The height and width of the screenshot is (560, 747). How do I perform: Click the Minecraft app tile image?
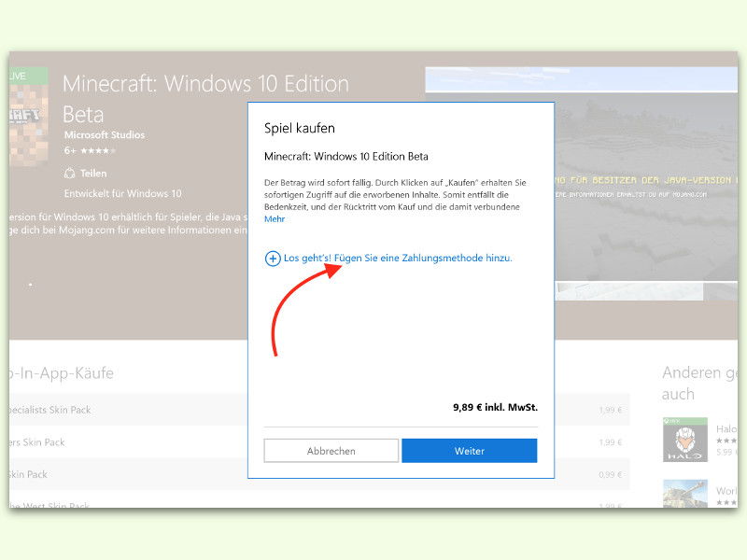click(29, 117)
